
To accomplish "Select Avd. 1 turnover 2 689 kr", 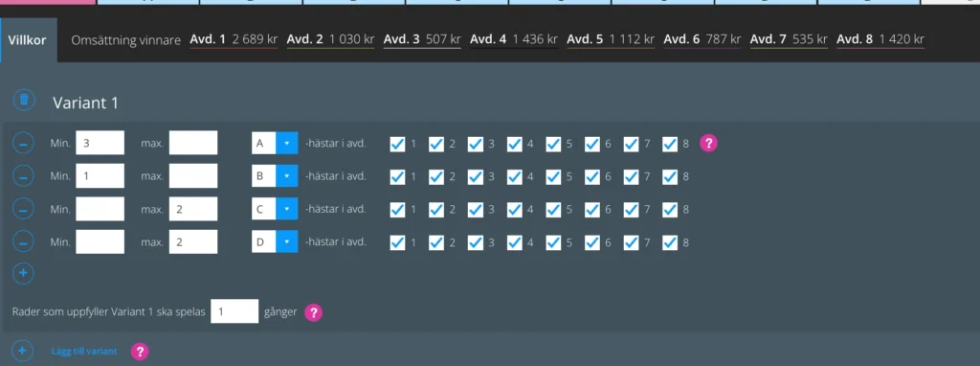I will 234,40.
